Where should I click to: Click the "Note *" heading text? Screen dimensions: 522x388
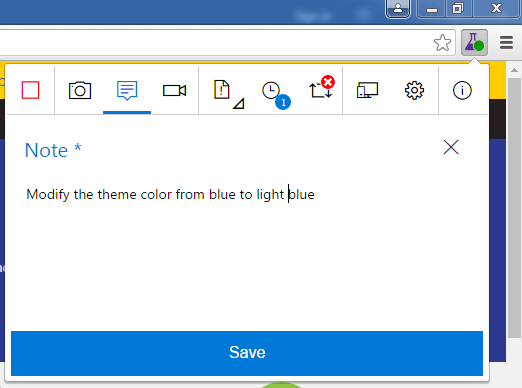coord(53,150)
